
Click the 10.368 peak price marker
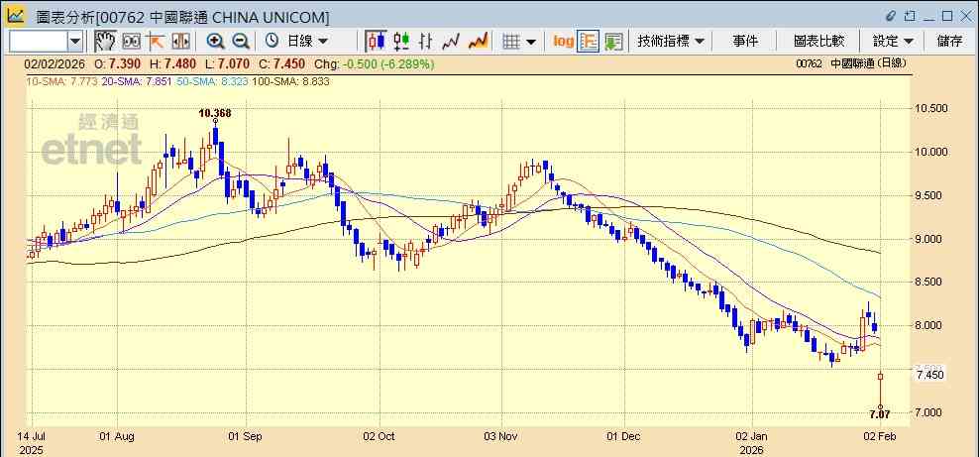point(215,113)
